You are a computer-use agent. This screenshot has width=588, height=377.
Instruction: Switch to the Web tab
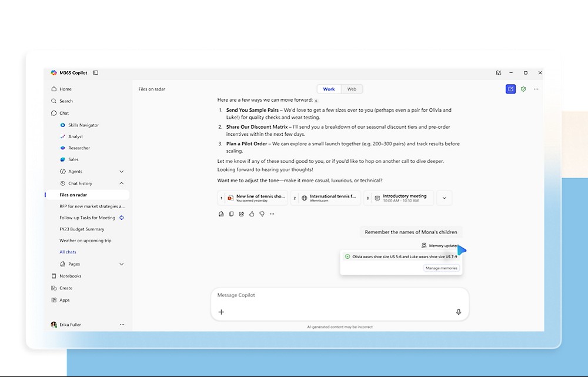click(x=352, y=89)
